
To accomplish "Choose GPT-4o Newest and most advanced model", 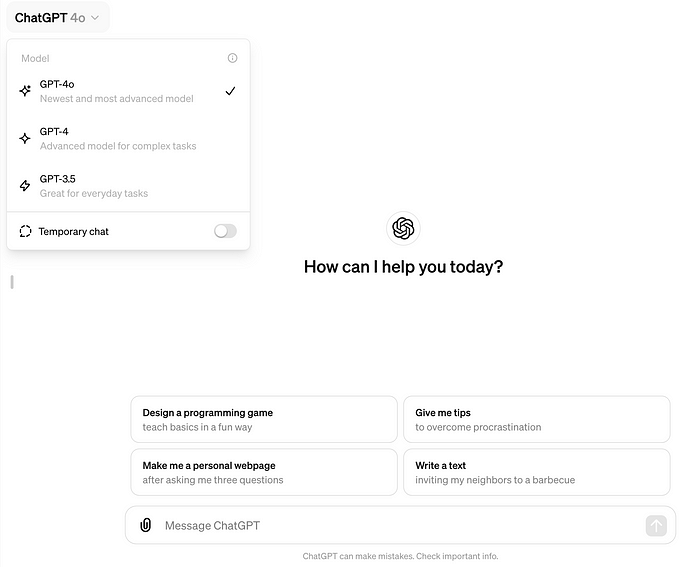I will 129,91.
